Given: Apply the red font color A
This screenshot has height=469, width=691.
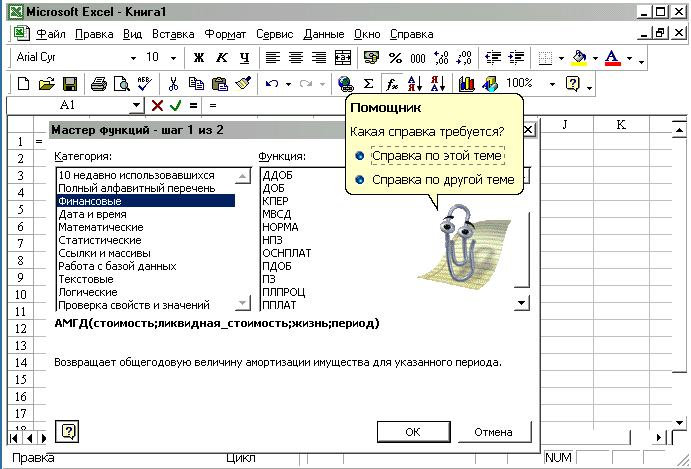Looking at the screenshot, I should (x=613, y=58).
